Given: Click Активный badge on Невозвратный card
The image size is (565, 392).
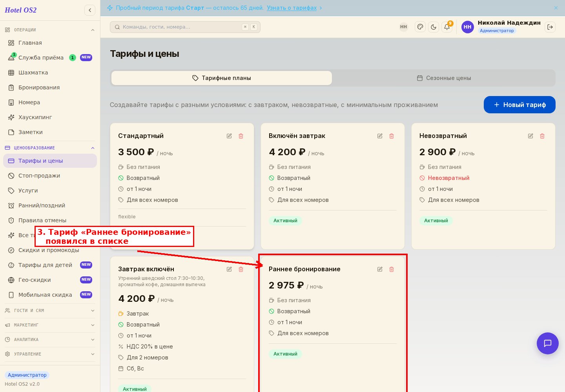Looking at the screenshot, I should 436,221.
